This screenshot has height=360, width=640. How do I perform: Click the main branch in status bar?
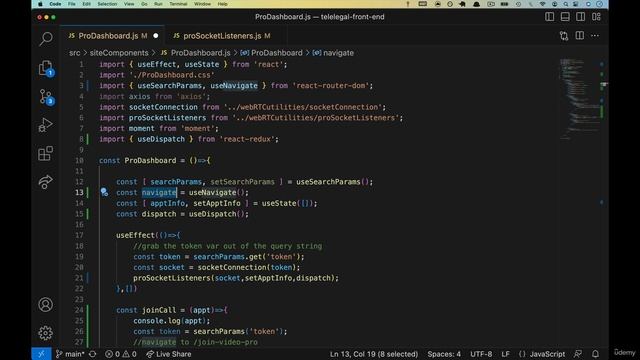tap(70, 354)
